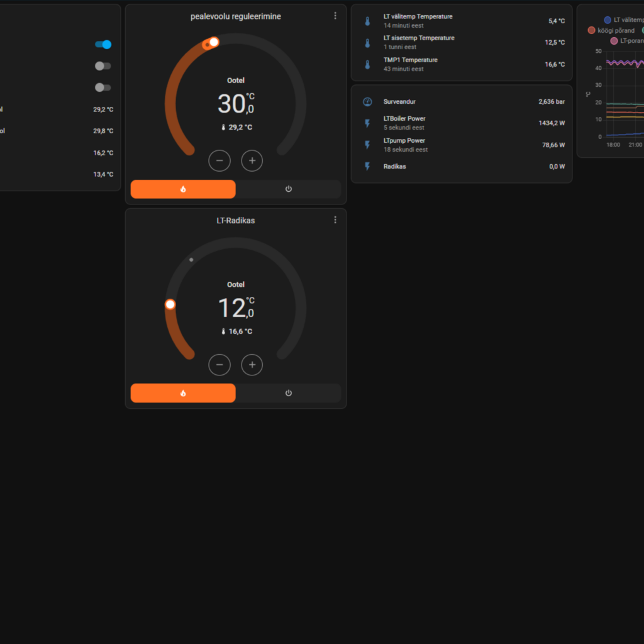Click the LTBoiler Power lightning icon
The image size is (644, 644).
[x=367, y=123]
